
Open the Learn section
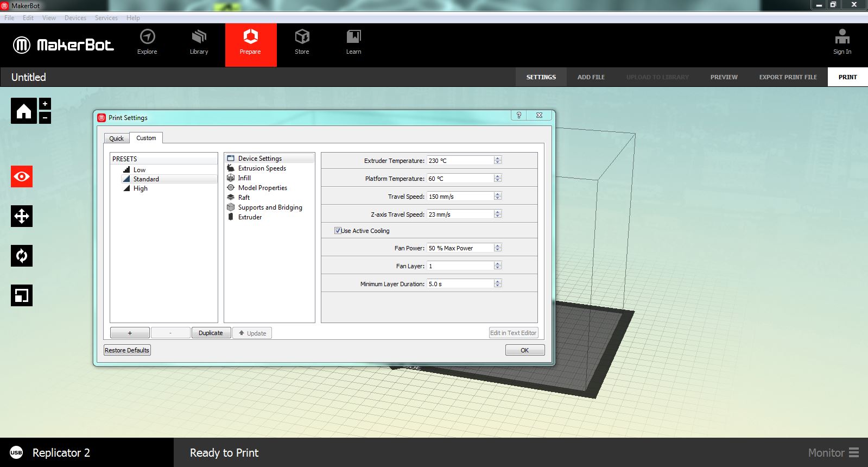pos(353,42)
